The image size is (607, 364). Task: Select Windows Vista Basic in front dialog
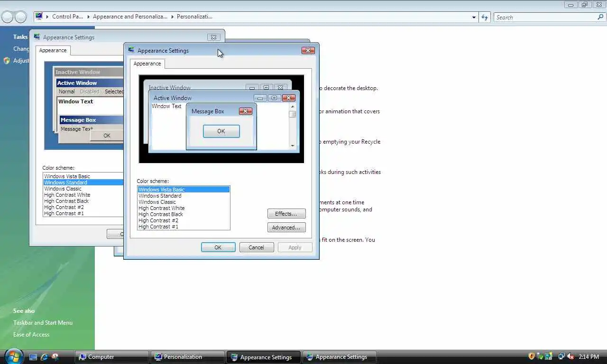click(184, 190)
